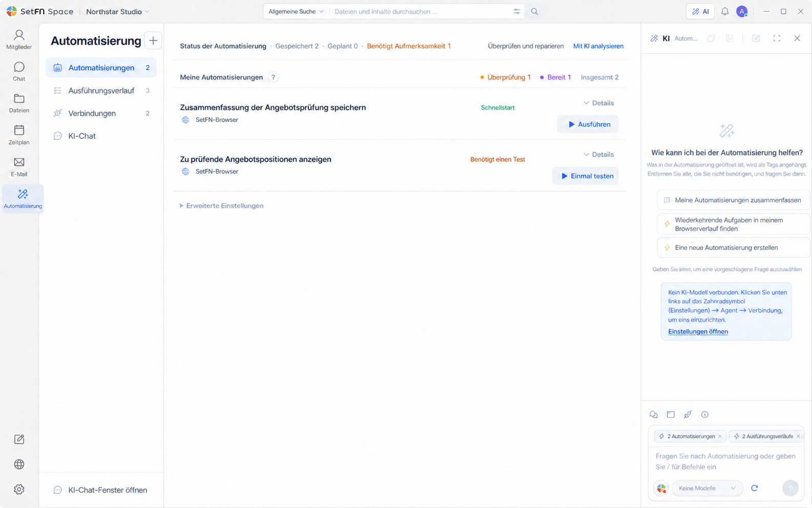The height and width of the screenshot is (508, 812).
Task: Click the search magnifier icon
Action: (x=534, y=11)
